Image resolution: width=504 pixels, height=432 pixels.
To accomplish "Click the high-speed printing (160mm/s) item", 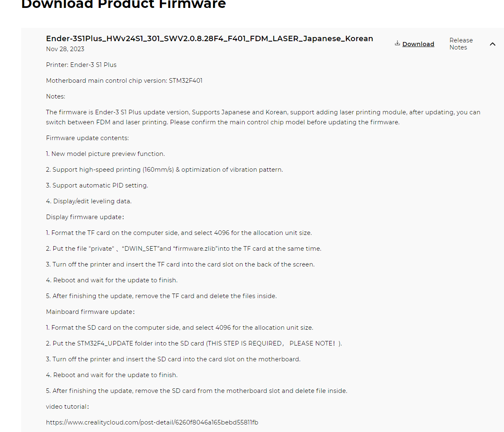I will point(164,170).
